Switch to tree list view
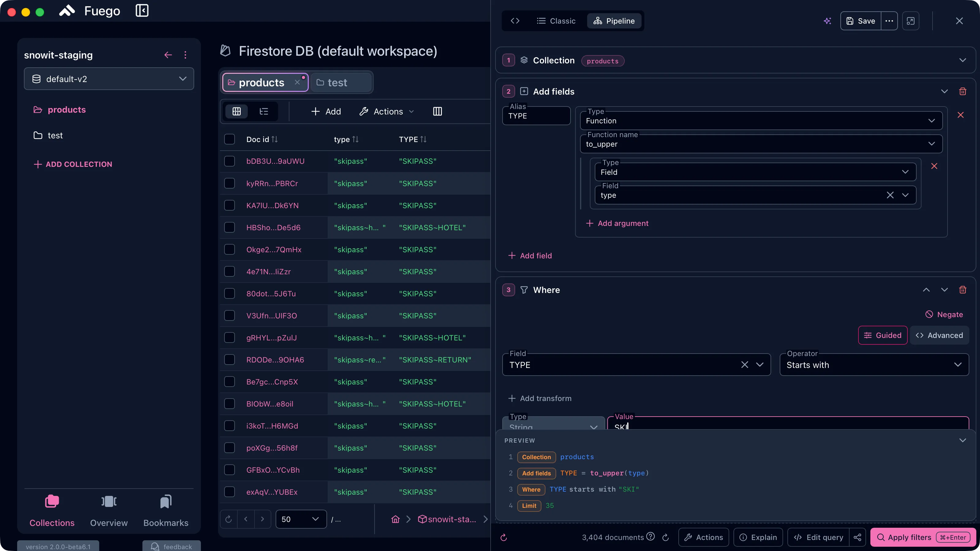 [264, 111]
